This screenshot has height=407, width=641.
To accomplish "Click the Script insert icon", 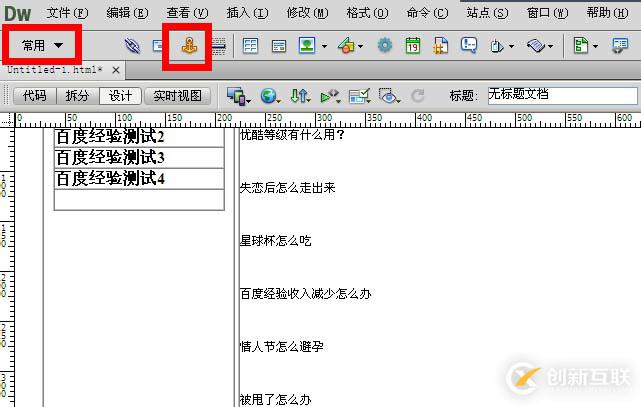I will (x=536, y=45).
